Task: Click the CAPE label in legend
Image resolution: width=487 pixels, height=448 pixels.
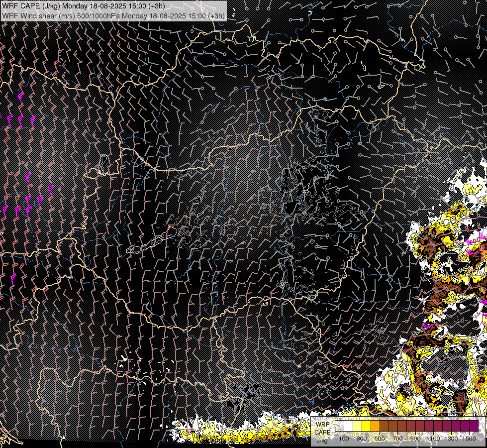Action: pos(323,432)
